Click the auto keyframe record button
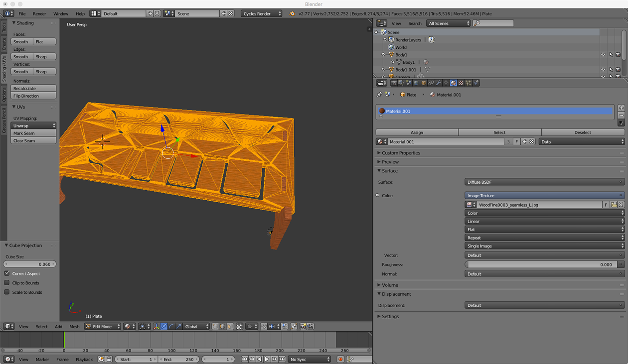Image resolution: width=628 pixels, height=364 pixels. point(340,359)
